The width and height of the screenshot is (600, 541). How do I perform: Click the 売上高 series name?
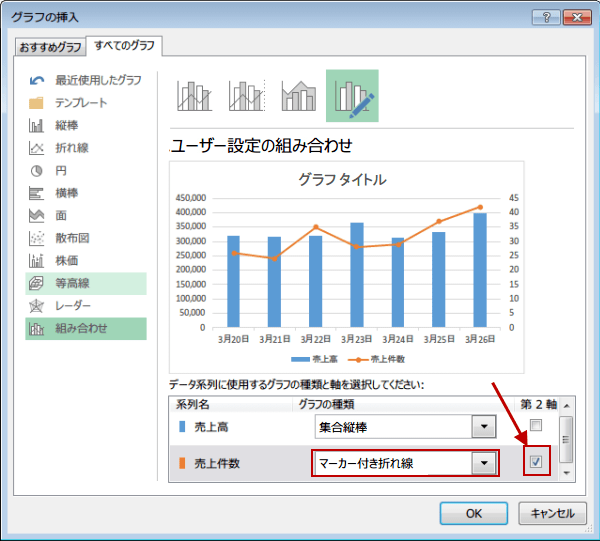[211, 427]
